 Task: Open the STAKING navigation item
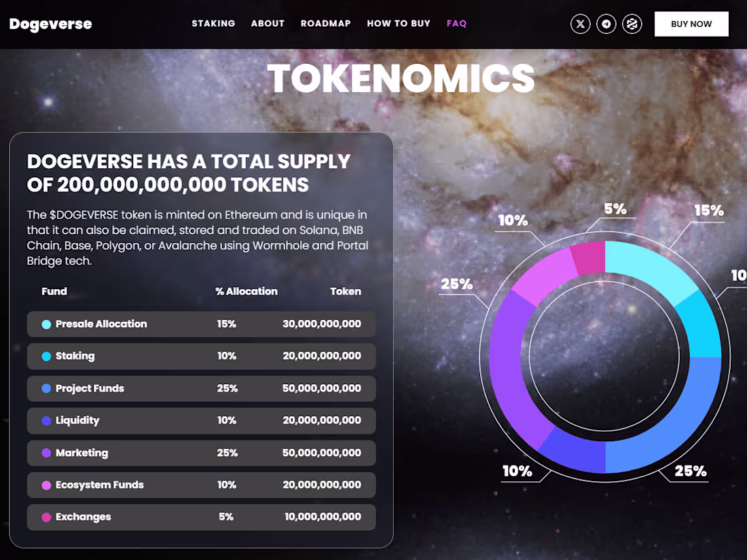click(213, 23)
